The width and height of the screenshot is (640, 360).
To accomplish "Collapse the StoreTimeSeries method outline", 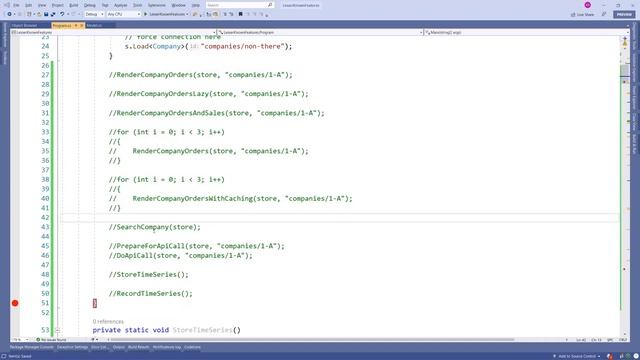I will [x=58, y=330].
